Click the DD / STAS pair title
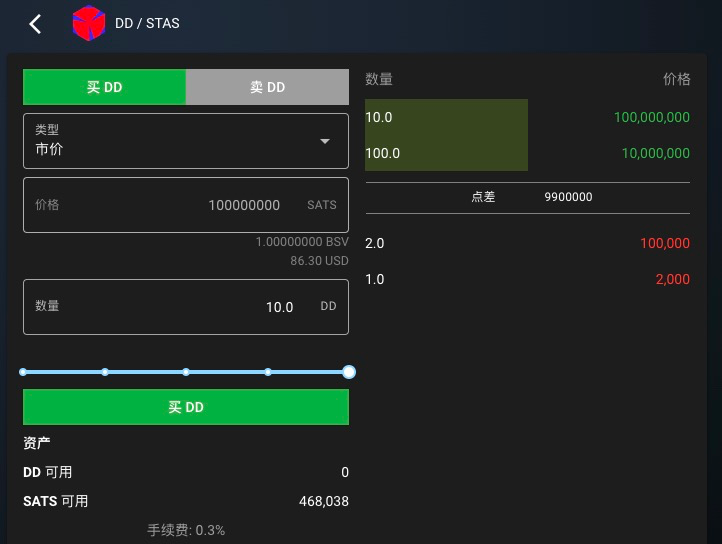722x544 pixels. click(x=147, y=23)
